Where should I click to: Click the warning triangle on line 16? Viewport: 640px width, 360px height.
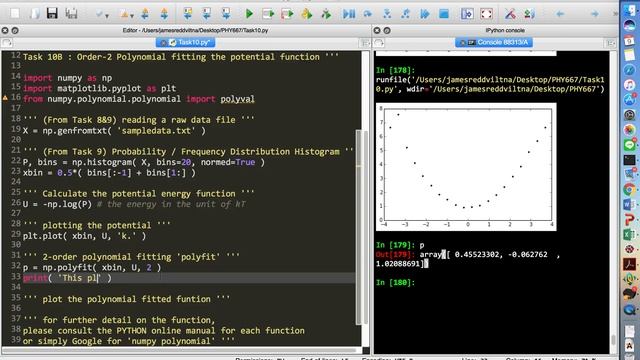point(5,98)
